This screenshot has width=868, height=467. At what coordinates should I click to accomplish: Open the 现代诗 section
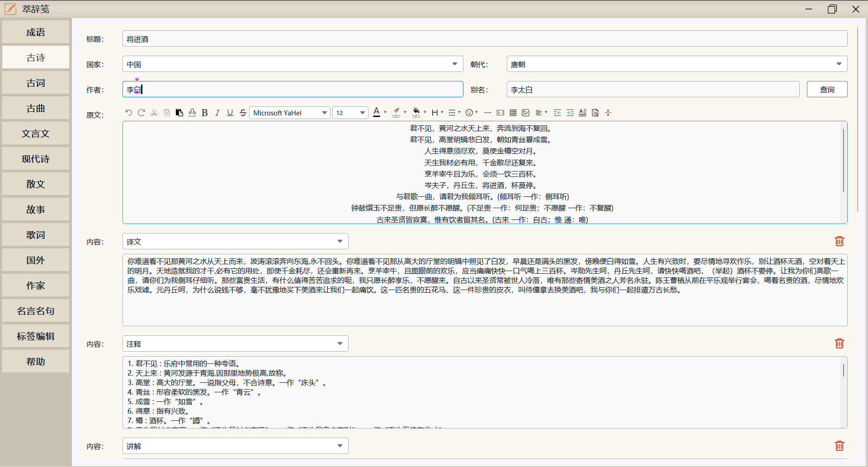36,159
